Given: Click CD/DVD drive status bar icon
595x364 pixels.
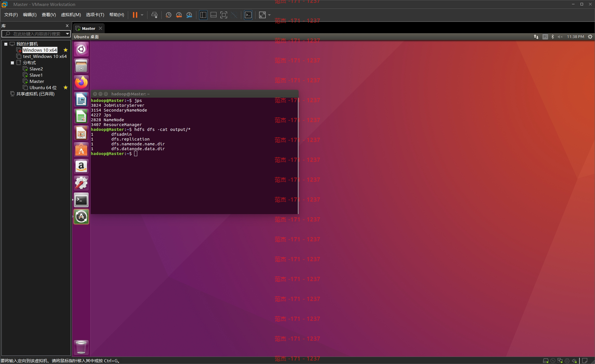Looking at the screenshot, I should tap(553, 361).
